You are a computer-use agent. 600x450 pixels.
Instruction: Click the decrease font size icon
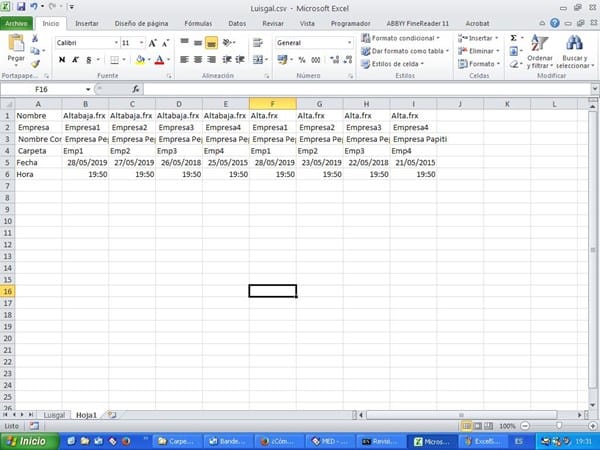pos(165,43)
